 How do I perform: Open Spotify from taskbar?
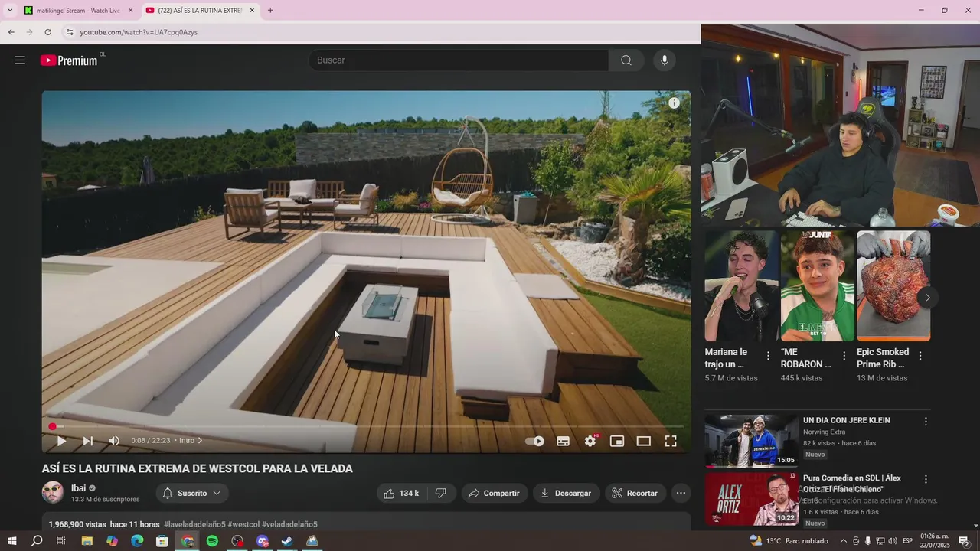click(x=212, y=541)
